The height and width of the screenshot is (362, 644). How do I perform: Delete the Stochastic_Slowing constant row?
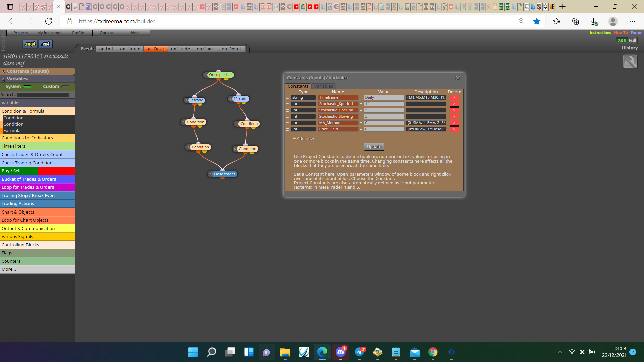click(x=454, y=117)
